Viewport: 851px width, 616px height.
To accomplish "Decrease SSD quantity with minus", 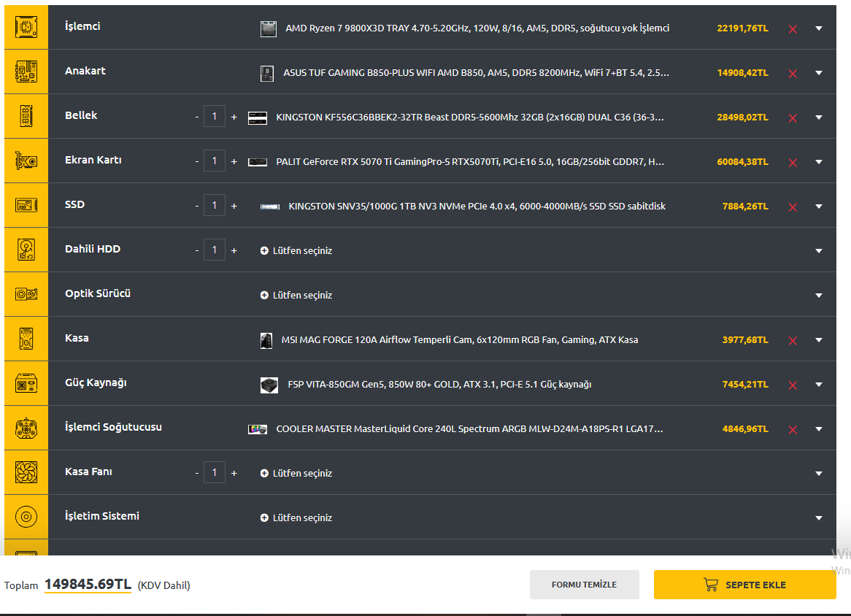I will 196,207.
